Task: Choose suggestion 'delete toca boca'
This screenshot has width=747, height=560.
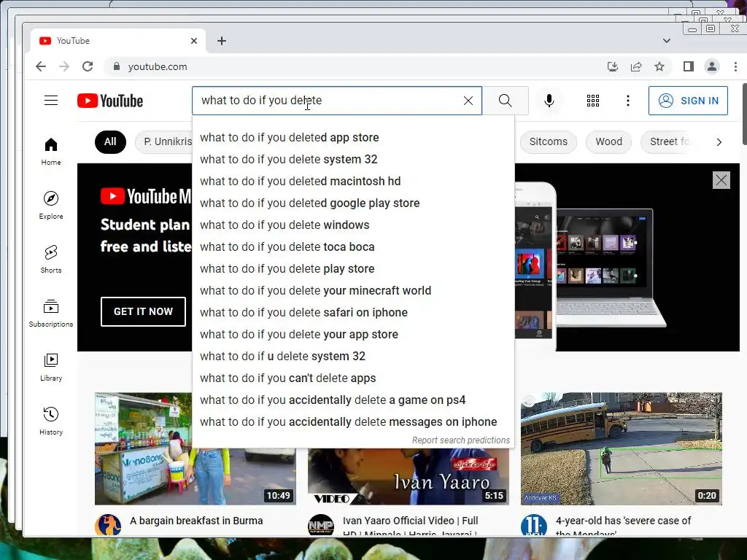Action: coord(353,246)
